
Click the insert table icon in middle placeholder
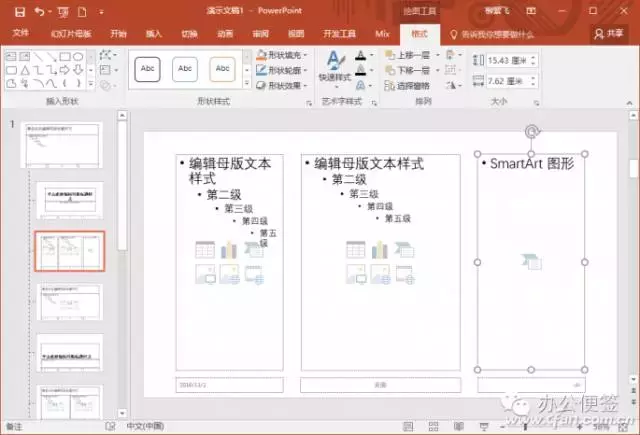tap(356, 249)
